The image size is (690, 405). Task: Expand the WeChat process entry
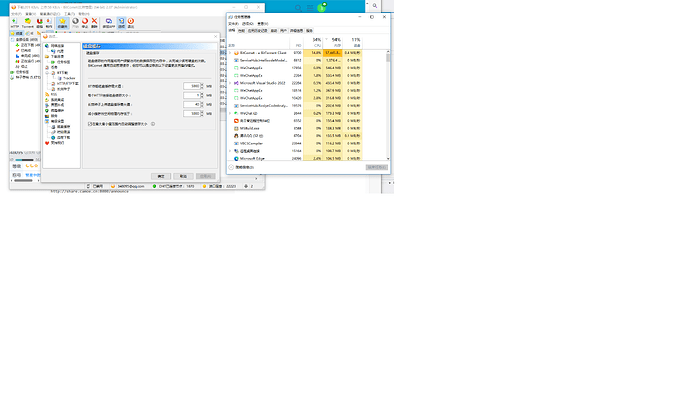click(x=232, y=114)
